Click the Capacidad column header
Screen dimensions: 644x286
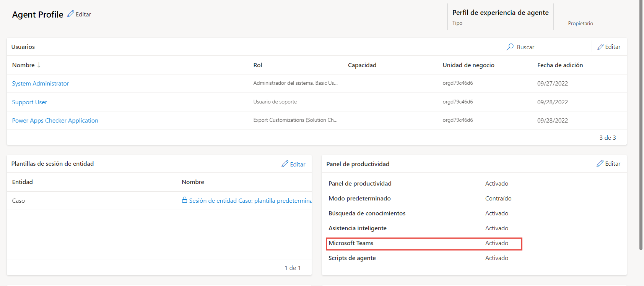pyautogui.click(x=362, y=65)
